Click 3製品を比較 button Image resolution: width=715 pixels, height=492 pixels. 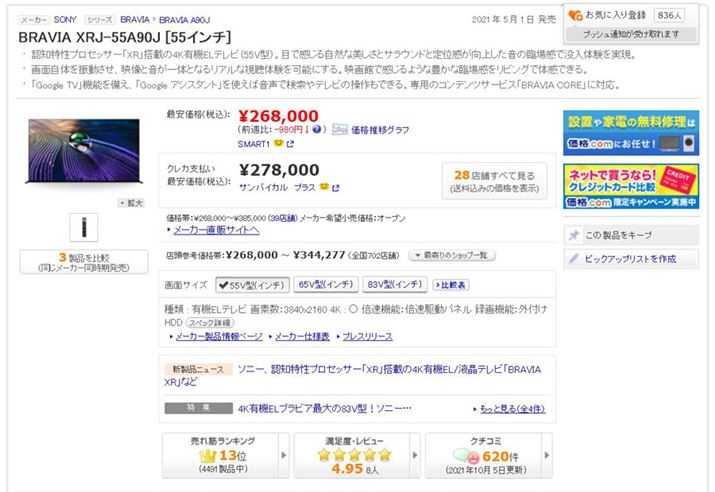point(84,262)
